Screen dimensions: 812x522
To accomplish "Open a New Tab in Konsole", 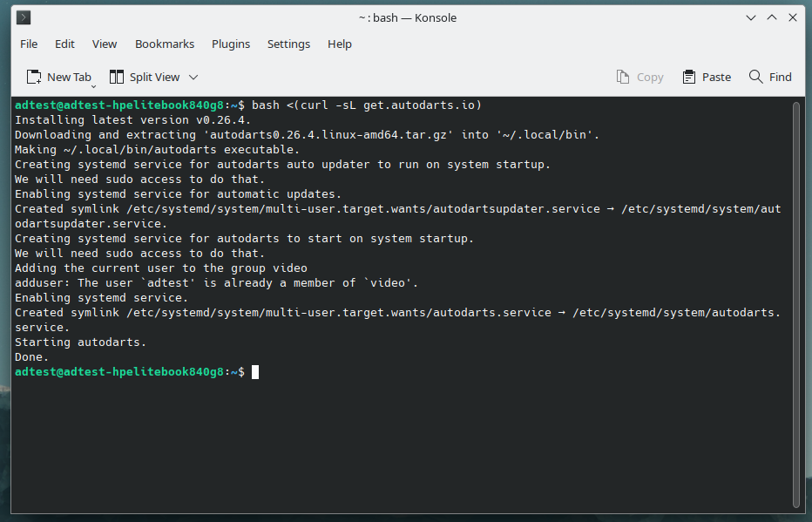I will [58, 78].
